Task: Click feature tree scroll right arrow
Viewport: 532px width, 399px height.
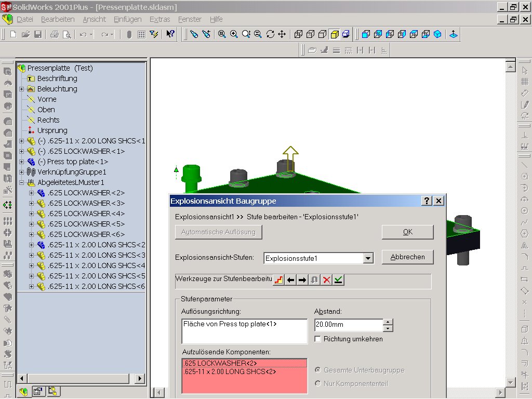Action: 140,378
